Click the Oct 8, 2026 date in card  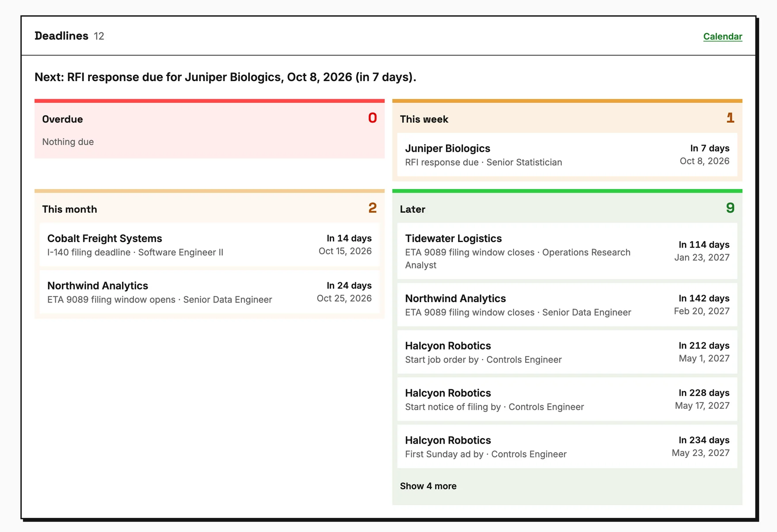(704, 161)
